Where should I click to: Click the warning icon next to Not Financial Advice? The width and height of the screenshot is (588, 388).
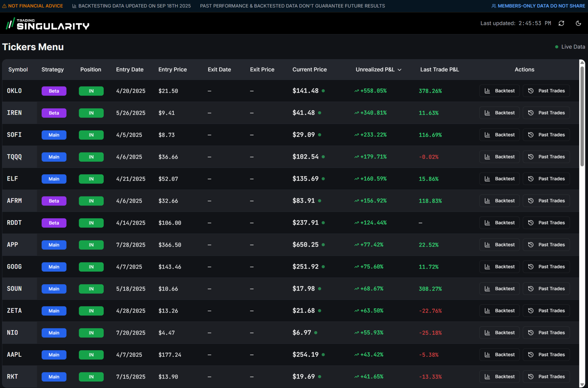click(4, 6)
